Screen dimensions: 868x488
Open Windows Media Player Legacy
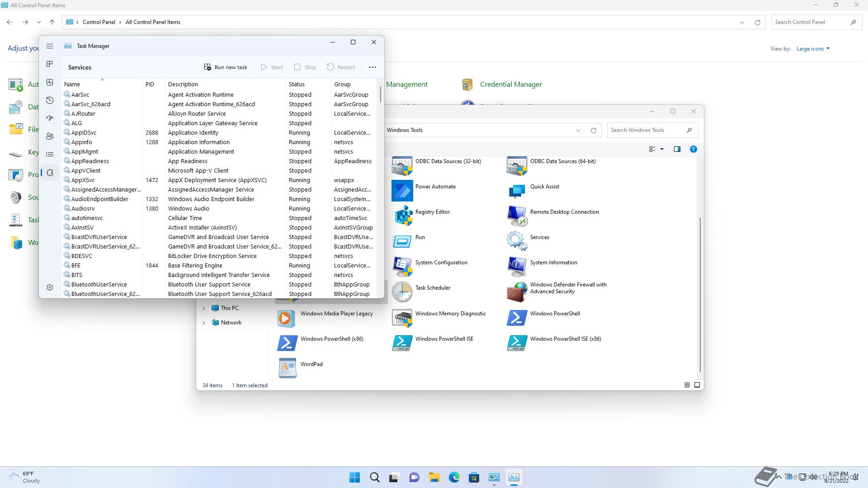[x=325, y=318]
